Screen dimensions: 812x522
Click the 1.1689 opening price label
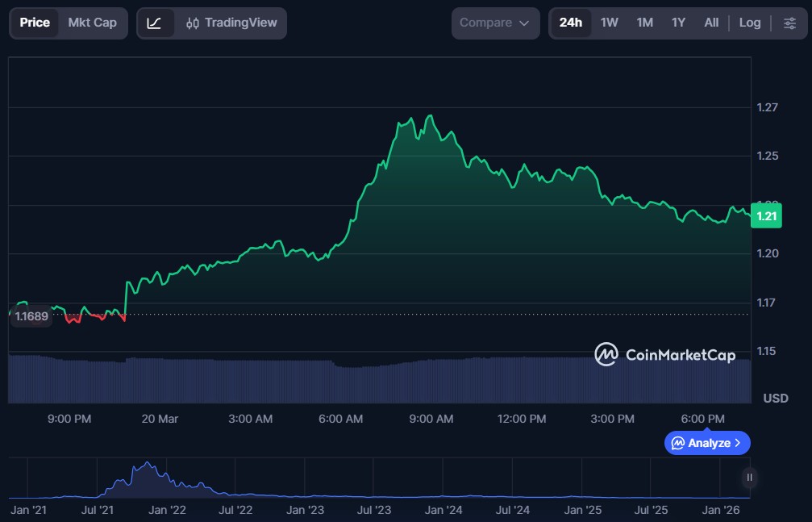[31, 316]
